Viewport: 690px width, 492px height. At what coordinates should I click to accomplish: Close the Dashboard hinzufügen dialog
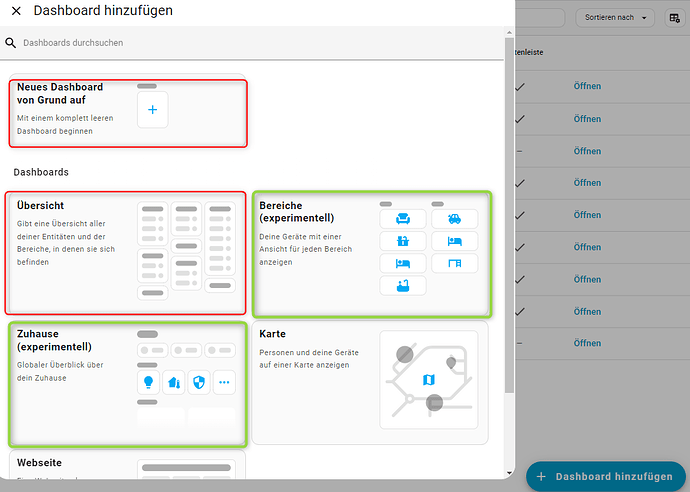point(16,11)
